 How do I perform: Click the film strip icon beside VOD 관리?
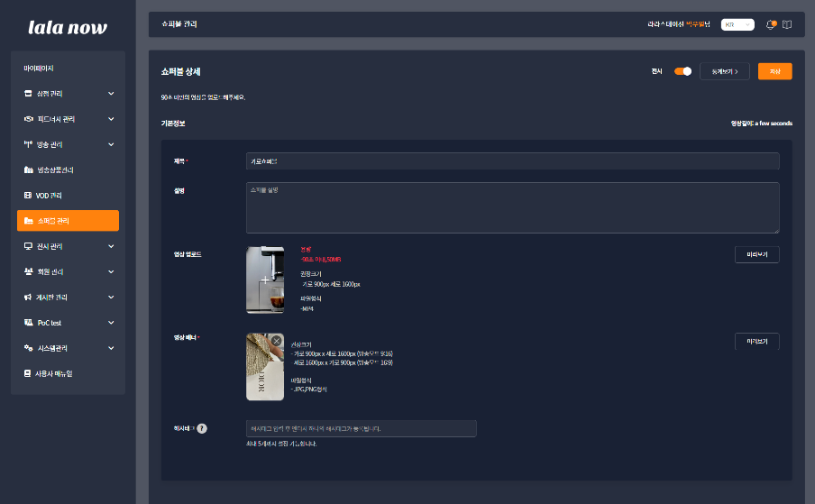28,196
